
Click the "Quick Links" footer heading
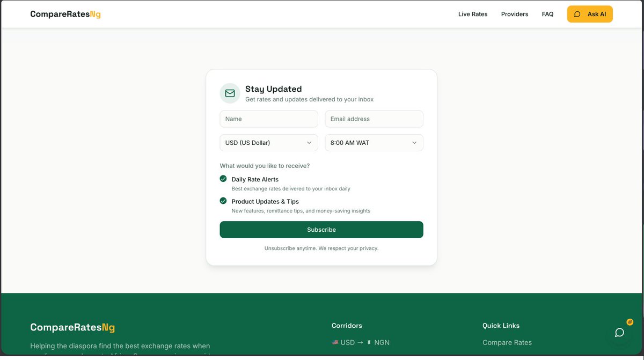click(x=501, y=326)
